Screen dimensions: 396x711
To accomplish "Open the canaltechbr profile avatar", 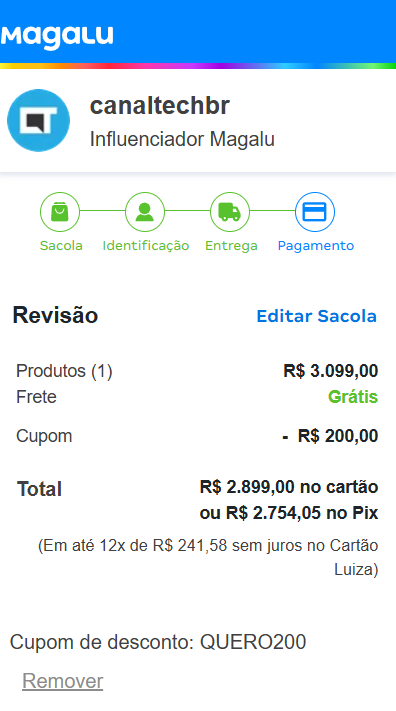I will [39, 120].
